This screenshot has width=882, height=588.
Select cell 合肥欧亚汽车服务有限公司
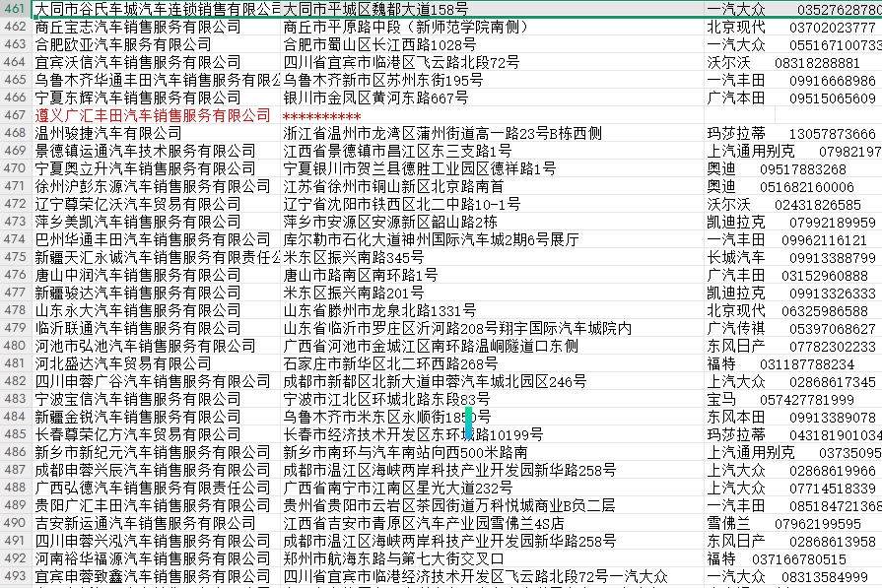click(157, 44)
